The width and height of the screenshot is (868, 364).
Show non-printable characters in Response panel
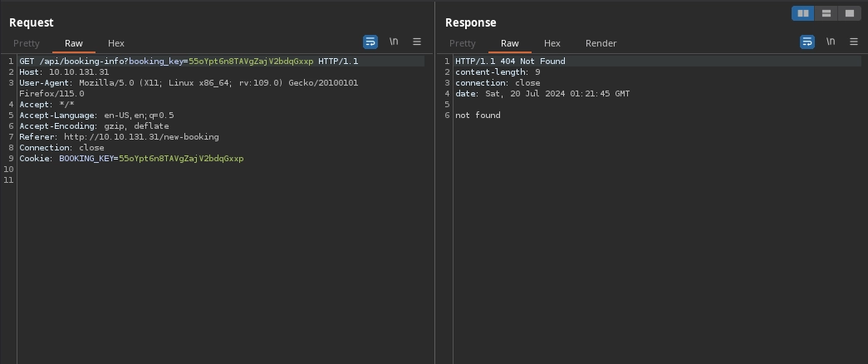tap(830, 42)
